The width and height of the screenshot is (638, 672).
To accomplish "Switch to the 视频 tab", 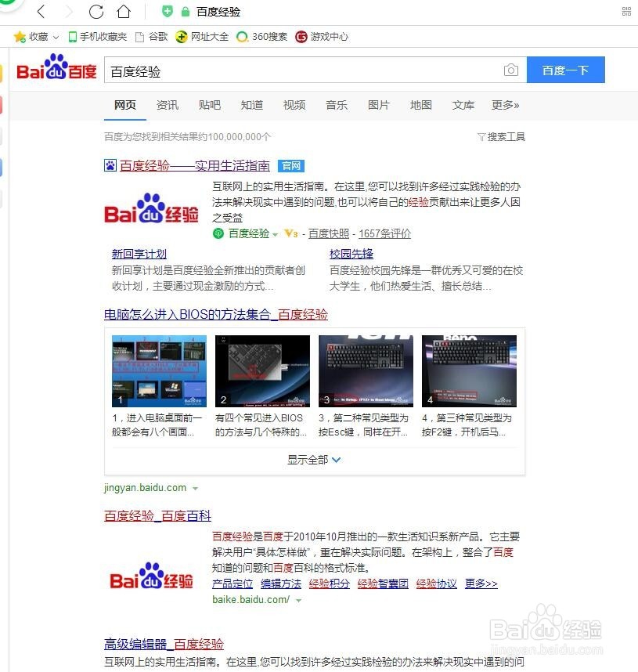I will (294, 105).
